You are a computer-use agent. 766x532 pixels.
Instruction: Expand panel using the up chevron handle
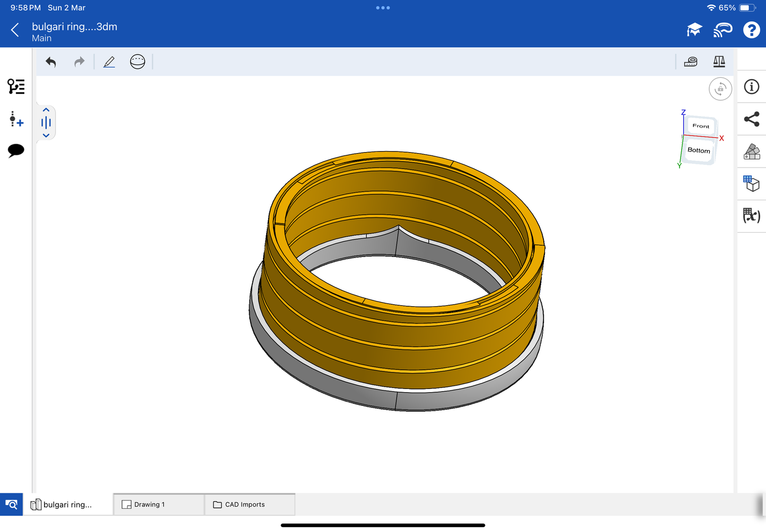[46, 110]
